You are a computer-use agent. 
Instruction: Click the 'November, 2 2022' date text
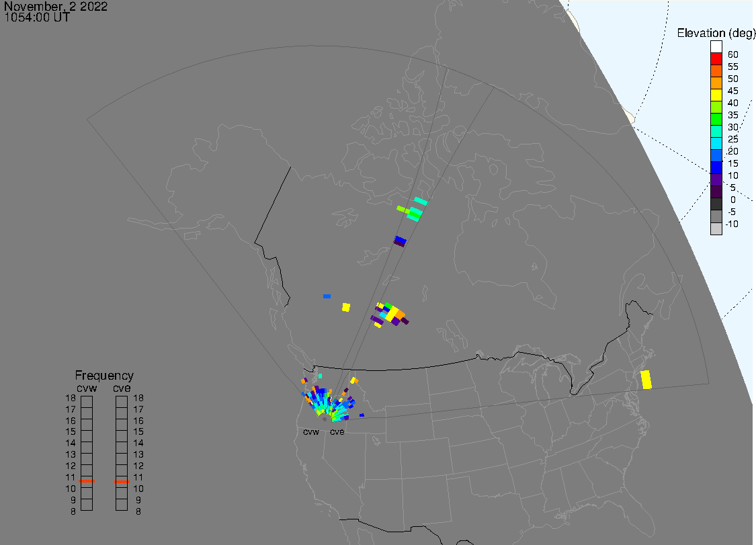tap(56, 6)
